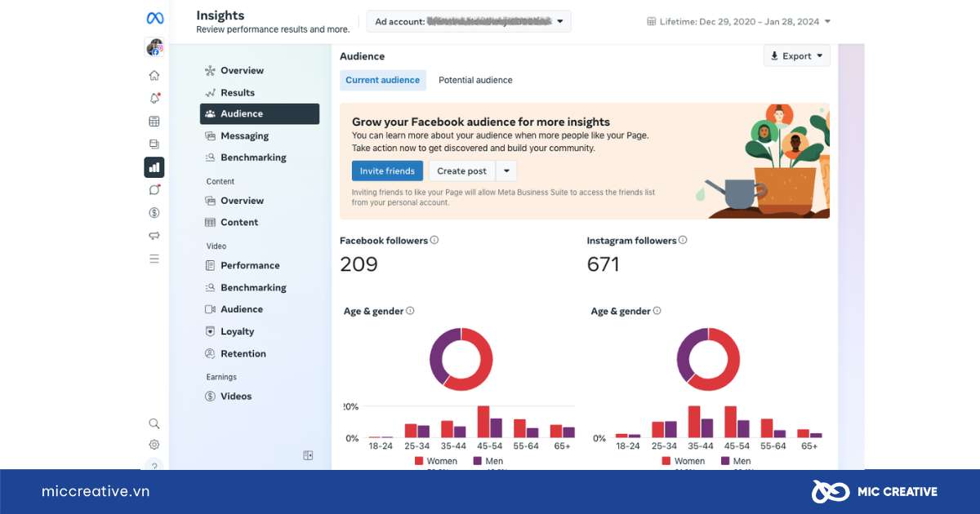
Task: Click the Meta logo in the left rail
Action: coord(154,17)
